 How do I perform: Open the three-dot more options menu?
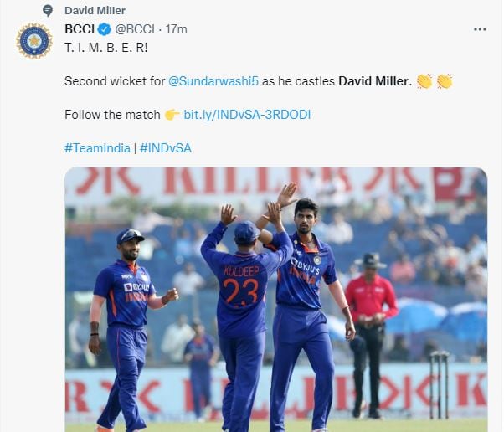480,29
